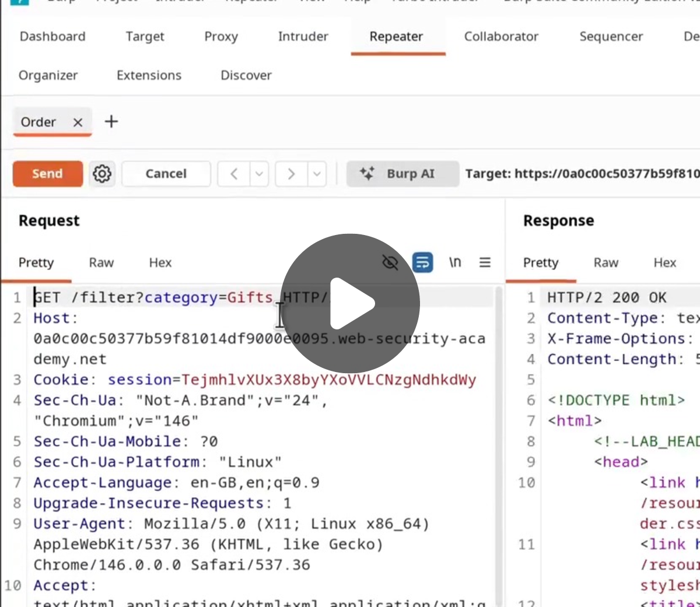Go to the Intruder tab

(303, 36)
